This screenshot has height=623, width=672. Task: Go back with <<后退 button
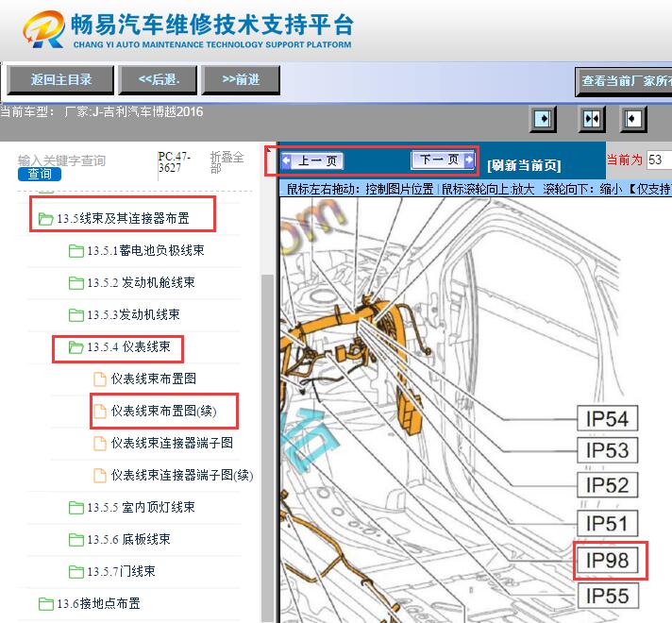(x=159, y=79)
